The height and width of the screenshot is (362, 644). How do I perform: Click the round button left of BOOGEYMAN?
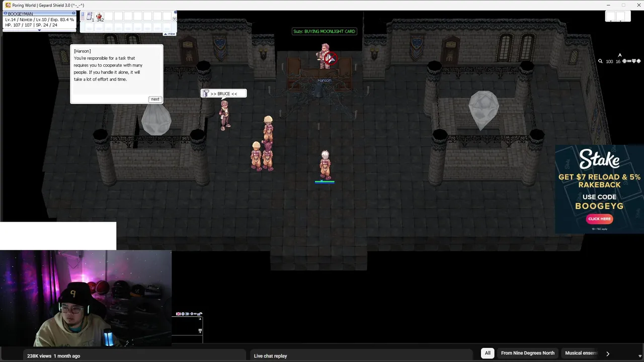(x=5, y=13)
